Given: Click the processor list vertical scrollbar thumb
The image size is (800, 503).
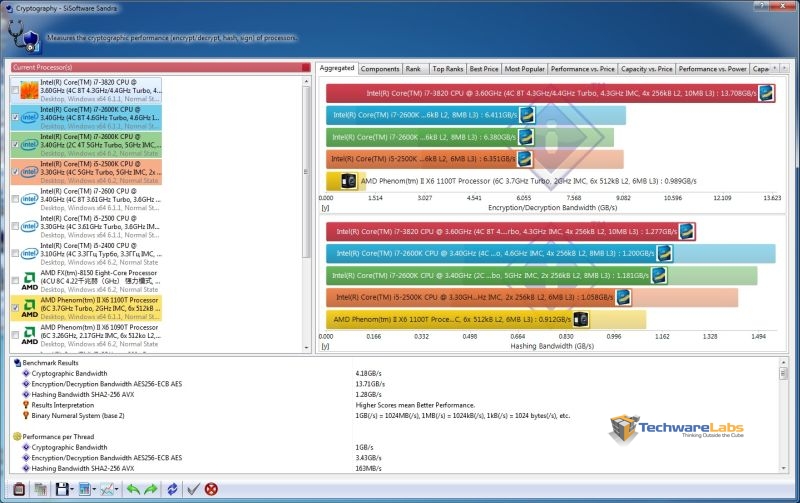Looking at the screenshot, I should pyautogui.click(x=307, y=171).
